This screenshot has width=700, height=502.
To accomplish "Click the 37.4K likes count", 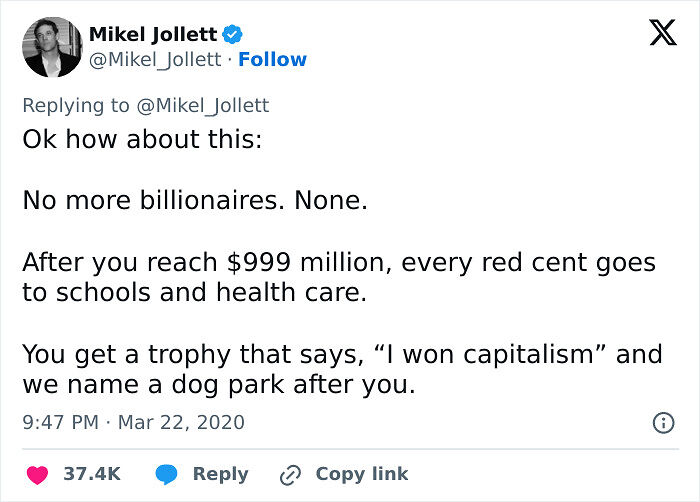I will [x=92, y=474].
